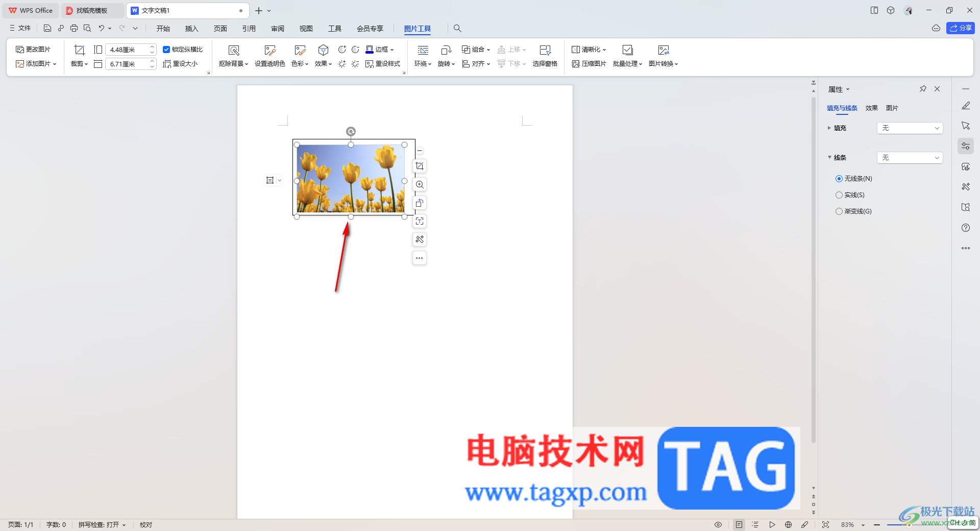This screenshot has height=531, width=980.
Task: Click the floating rotate button beside image
Action: 420,203
